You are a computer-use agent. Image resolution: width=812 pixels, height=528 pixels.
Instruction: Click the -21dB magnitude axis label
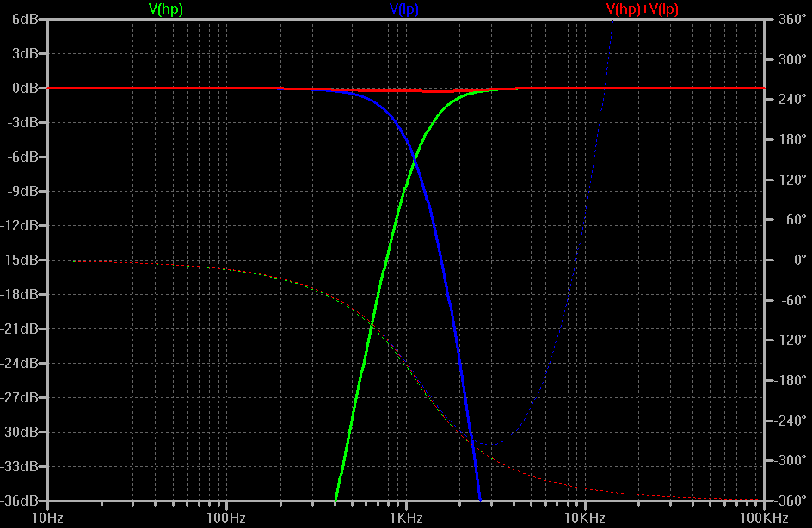(x=20, y=328)
